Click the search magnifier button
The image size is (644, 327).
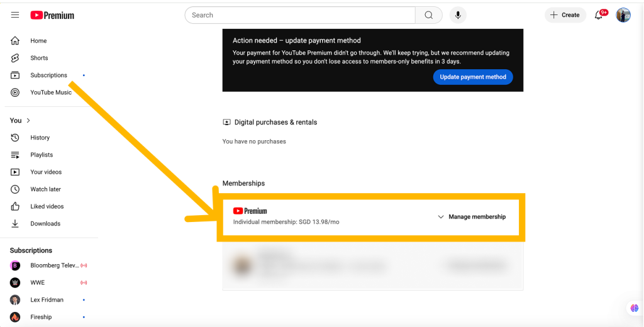[429, 15]
